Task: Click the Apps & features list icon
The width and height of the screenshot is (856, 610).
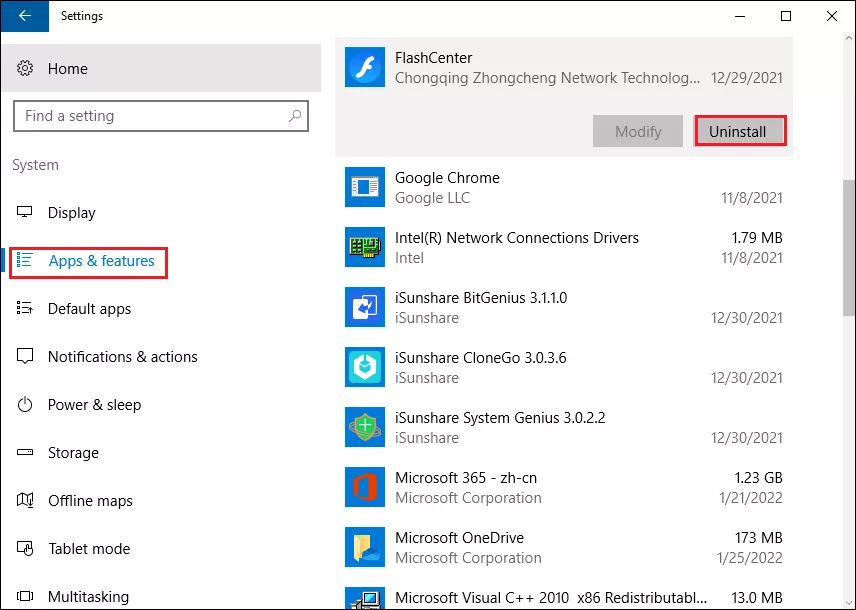Action: point(25,260)
